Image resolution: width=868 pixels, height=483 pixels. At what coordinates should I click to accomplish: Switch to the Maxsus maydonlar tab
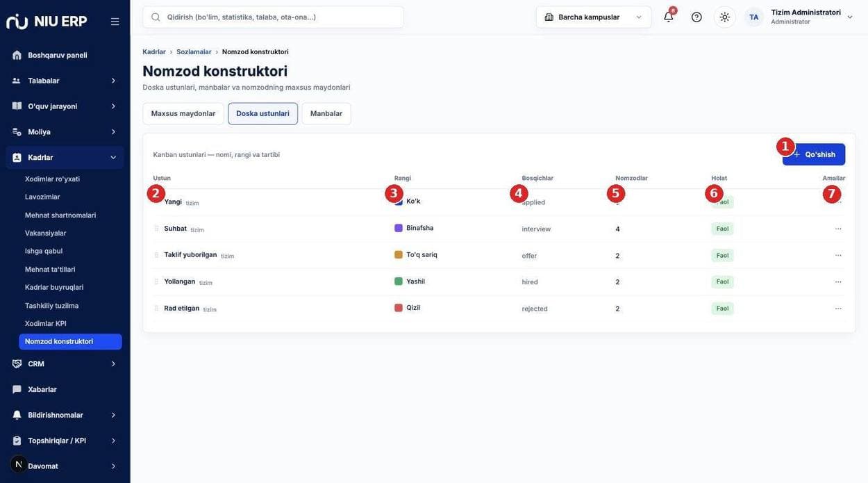(183, 114)
